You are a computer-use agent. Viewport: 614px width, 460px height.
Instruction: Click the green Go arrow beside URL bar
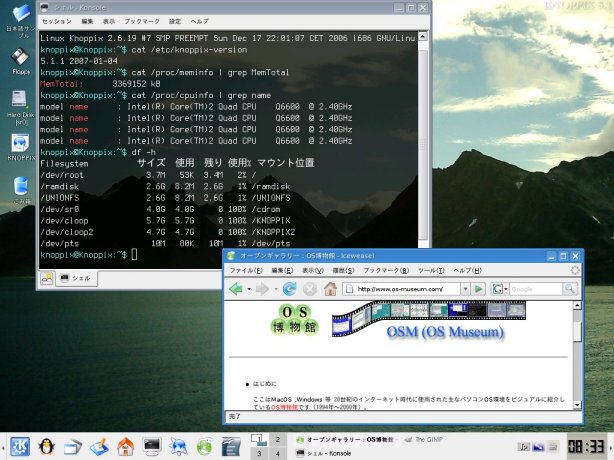click(x=478, y=289)
